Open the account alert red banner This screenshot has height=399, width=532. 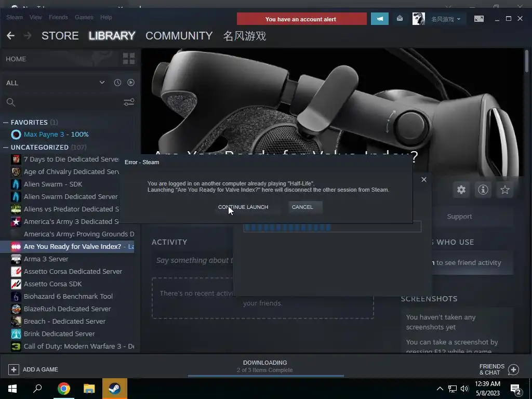pyautogui.click(x=302, y=19)
